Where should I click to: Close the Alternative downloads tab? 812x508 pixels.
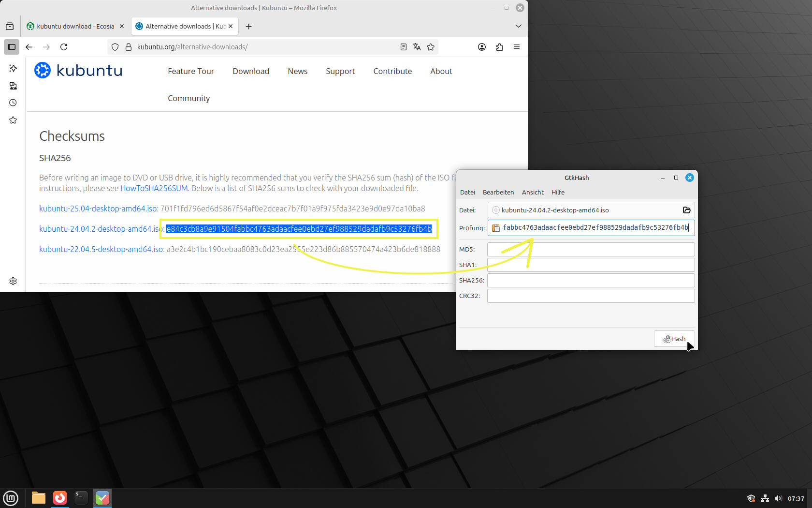tap(231, 26)
